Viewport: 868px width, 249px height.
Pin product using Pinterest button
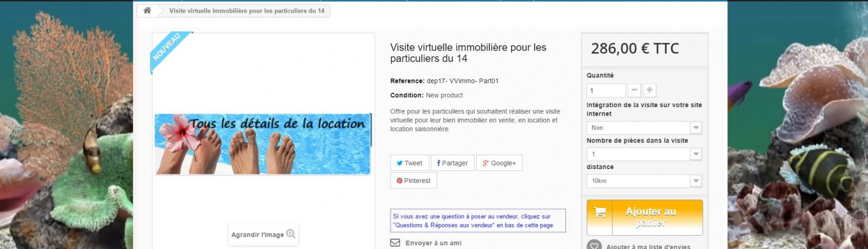413,181
